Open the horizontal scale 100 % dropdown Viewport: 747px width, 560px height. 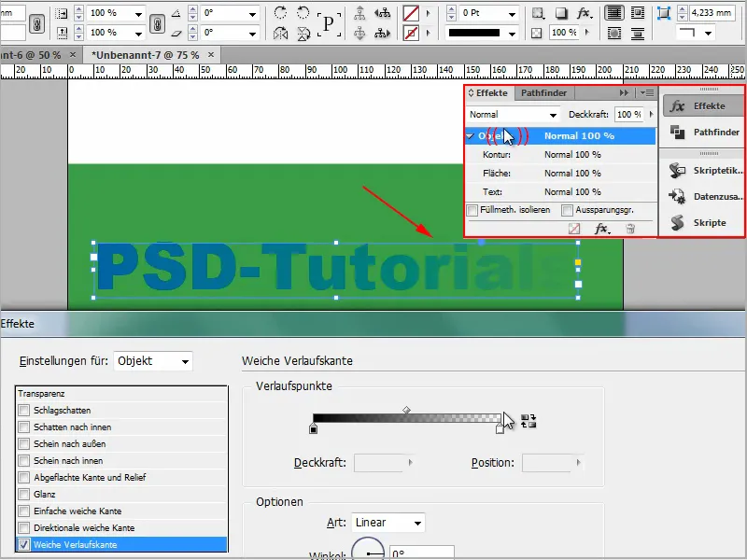coord(138,14)
